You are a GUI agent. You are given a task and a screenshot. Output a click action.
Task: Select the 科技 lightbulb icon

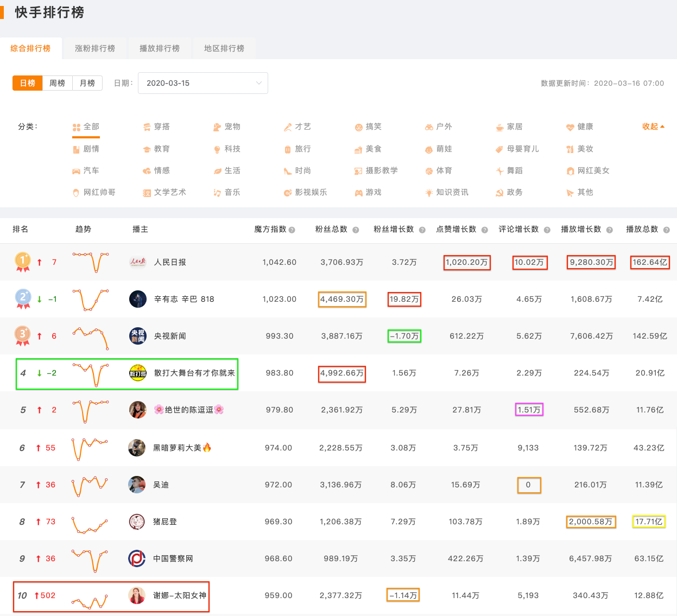pyautogui.click(x=217, y=149)
